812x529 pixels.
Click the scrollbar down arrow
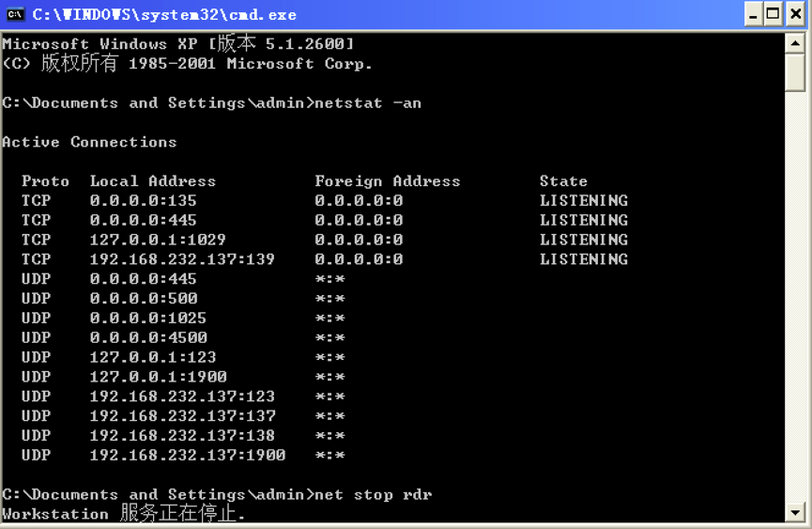click(x=796, y=512)
